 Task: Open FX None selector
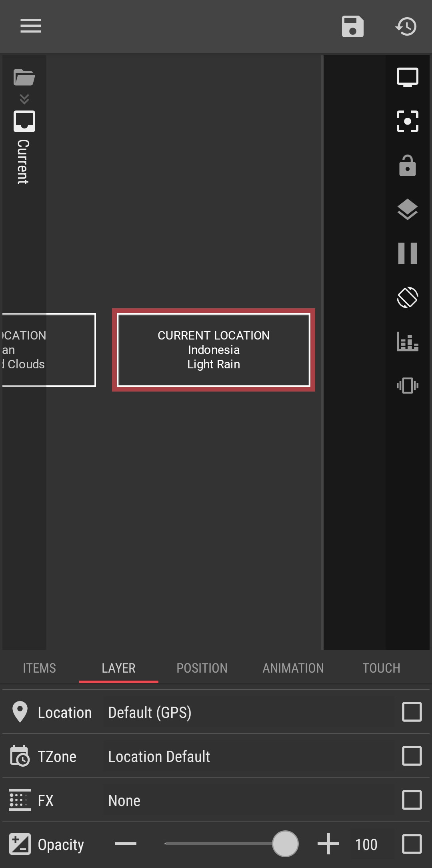248,801
